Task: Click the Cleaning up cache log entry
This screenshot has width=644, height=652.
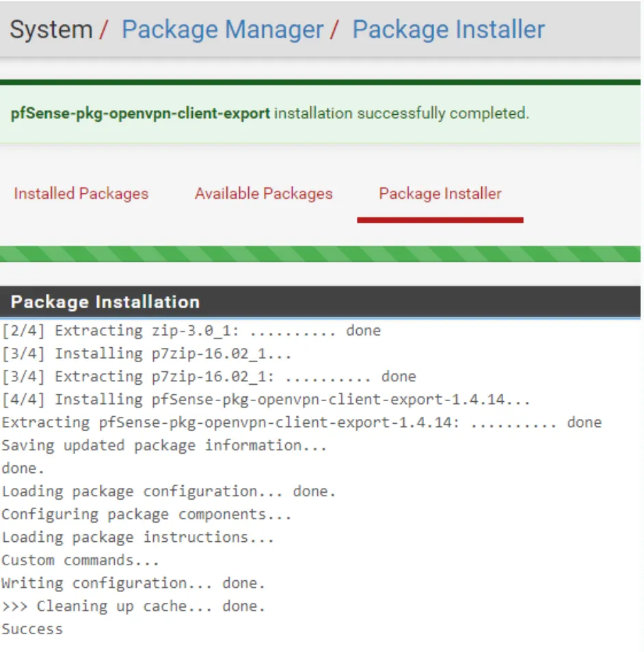Action: [133, 606]
